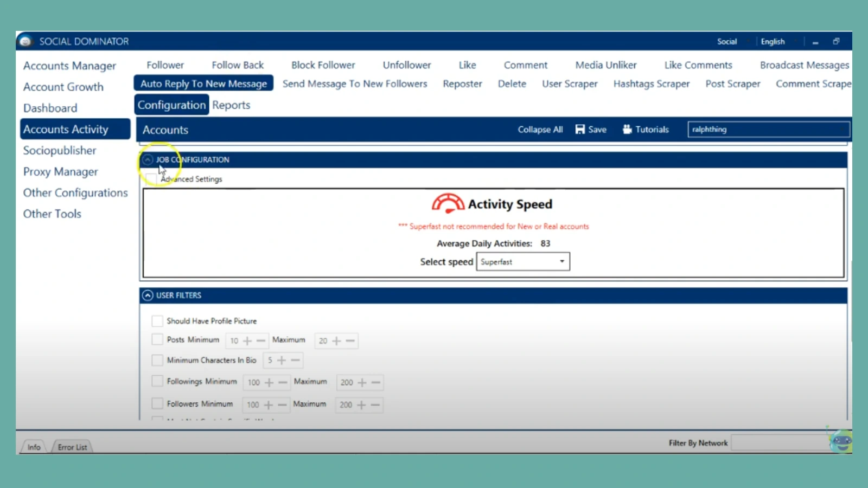The image size is (868, 488).
Task: Collapse the Job Configuration section
Action: click(148, 159)
